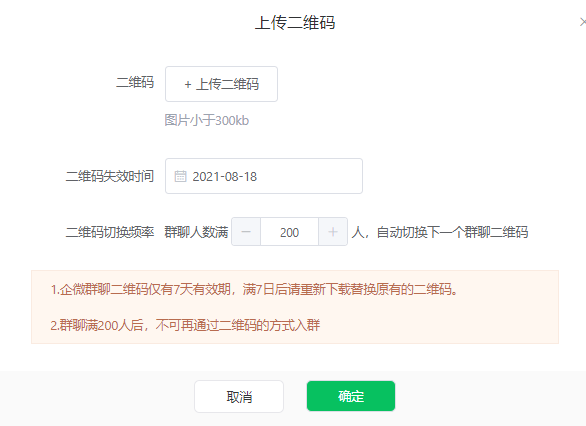Screen dimensions: 586x426
Task: Click the + 上传二维码 upload button
Action: [x=221, y=84]
